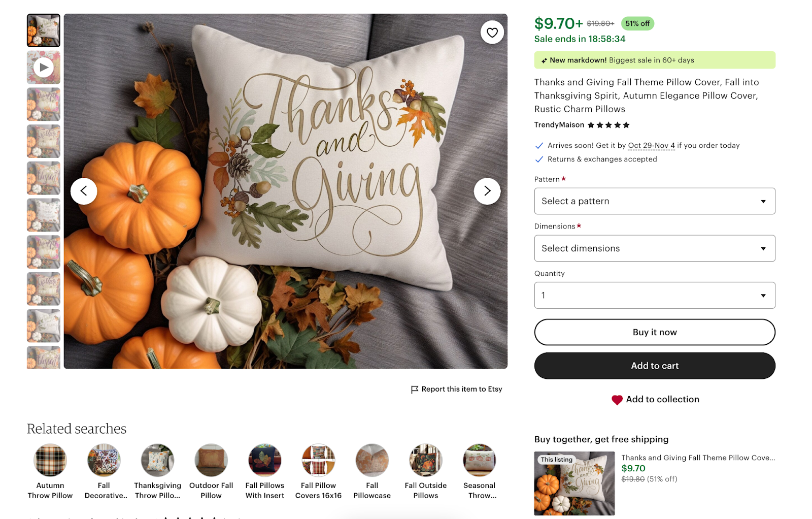This screenshot has width=812, height=519.
Task: Click the This listing thumbnail under Buy together
Action: [x=574, y=483]
